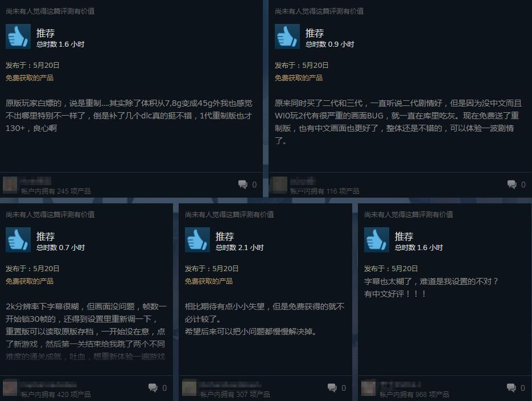532x401 pixels.
Task: Click avatar of user owning 116 products
Action: pyautogui.click(x=279, y=185)
